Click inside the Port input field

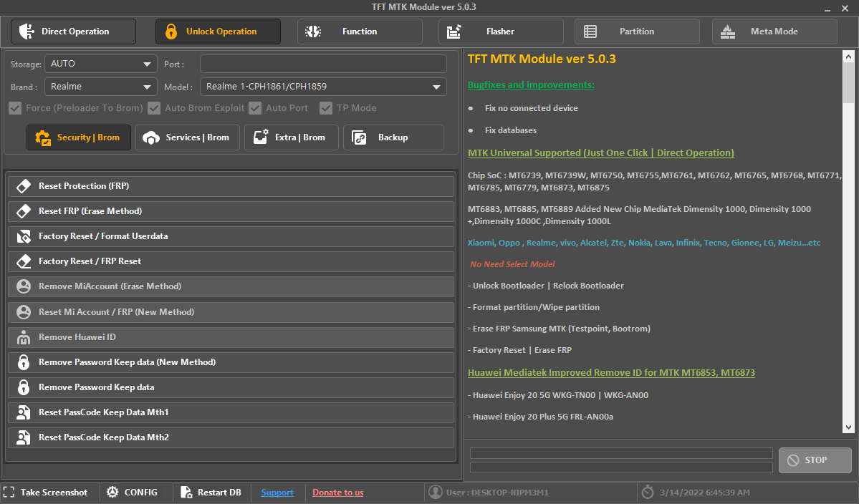[323, 64]
